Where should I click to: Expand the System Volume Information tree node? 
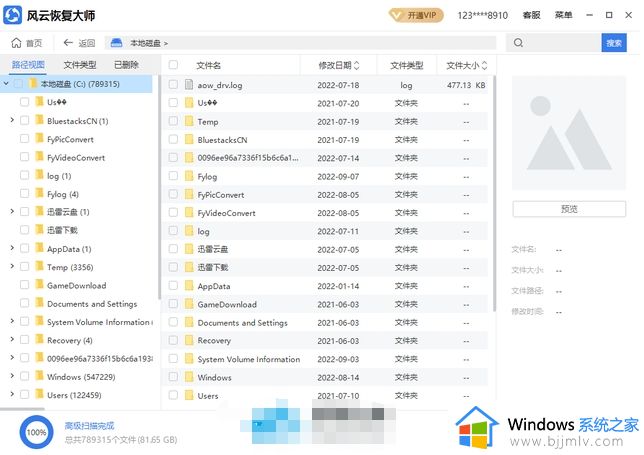[x=12, y=321]
